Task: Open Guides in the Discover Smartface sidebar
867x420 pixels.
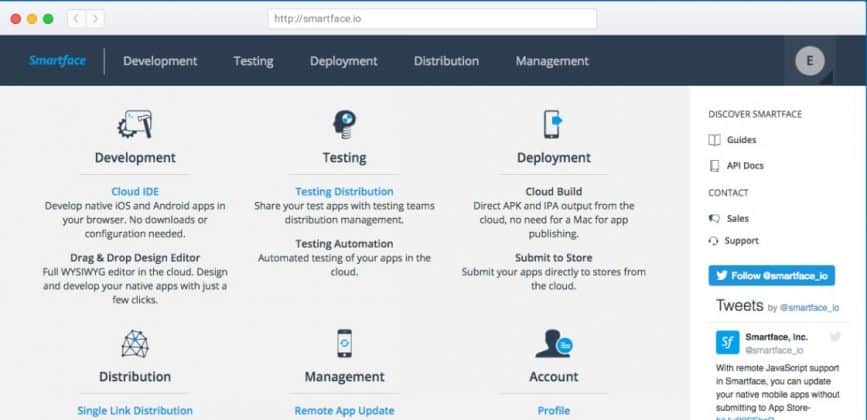Action: coord(741,140)
